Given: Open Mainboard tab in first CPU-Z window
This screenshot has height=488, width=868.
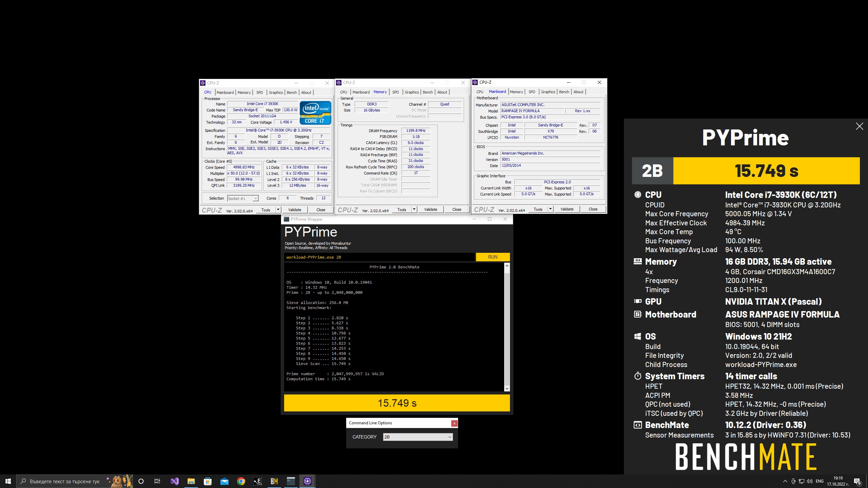Looking at the screenshot, I should (x=225, y=93).
